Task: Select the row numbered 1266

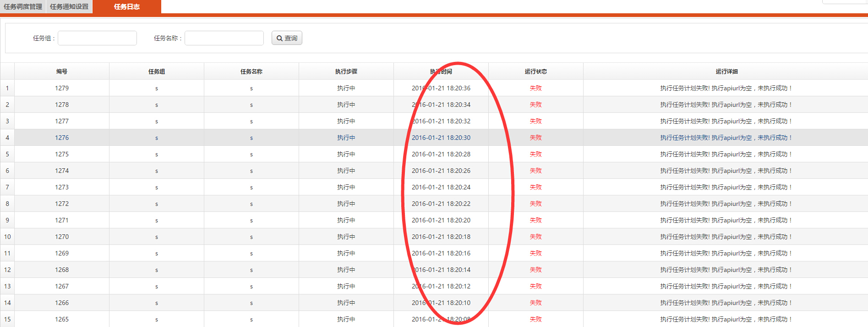Action: click(x=434, y=303)
